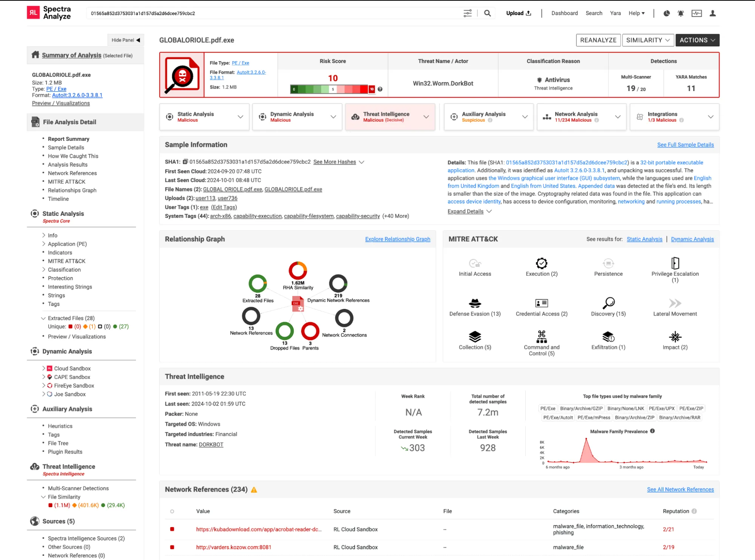Select Discovery (15) magnifier icon
Image resolution: width=755 pixels, height=560 pixels.
pos(608,303)
